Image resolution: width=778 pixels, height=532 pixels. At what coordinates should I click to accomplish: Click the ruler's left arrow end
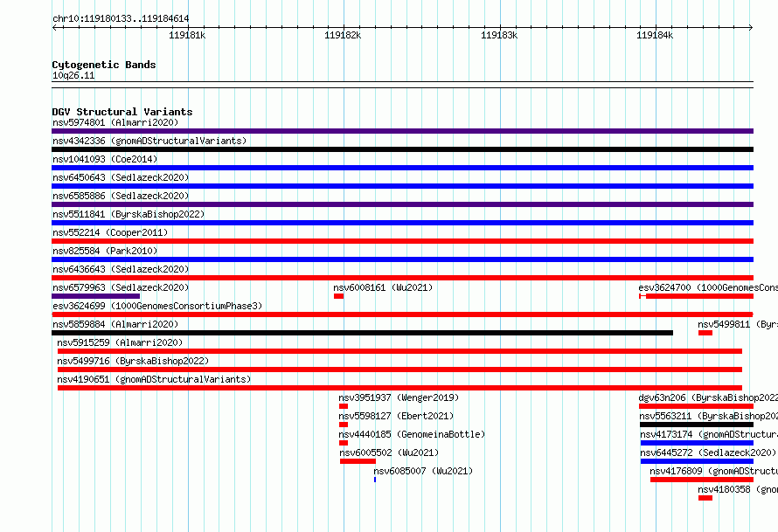pos(54,28)
